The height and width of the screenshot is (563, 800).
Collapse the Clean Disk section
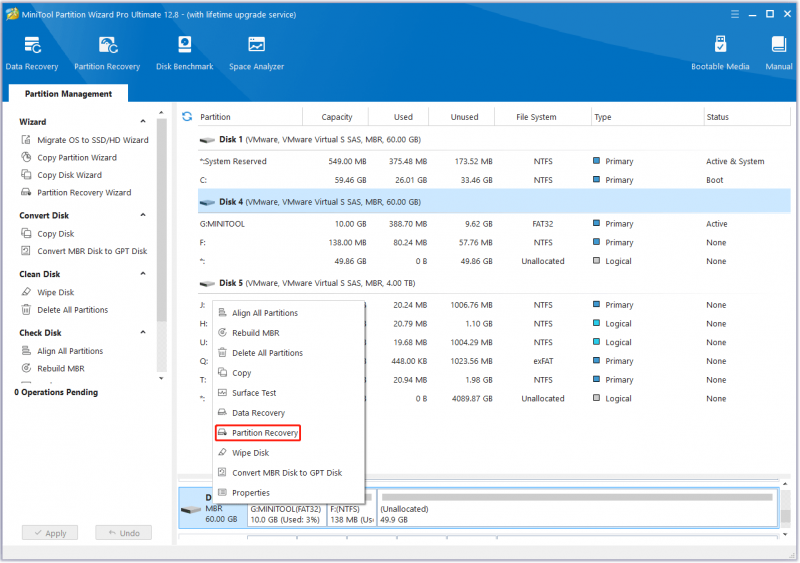(x=143, y=274)
